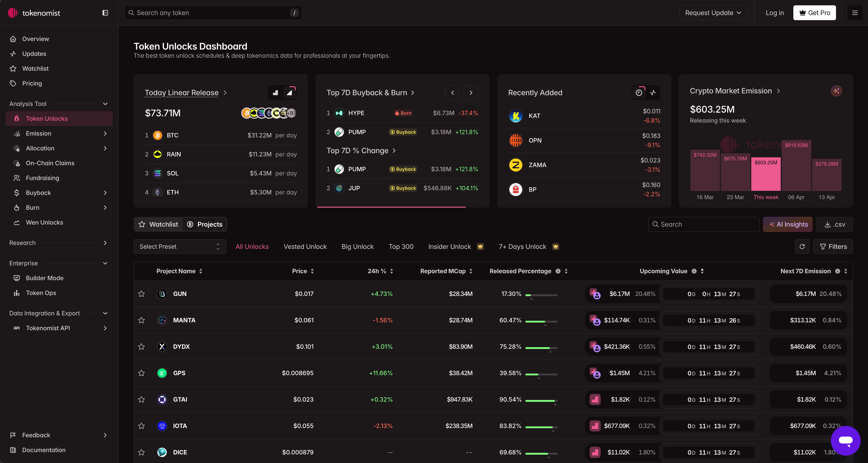This screenshot has height=463, width=868.
Task: Click the Fundraising sidebar icon
Action: coord(16,178)
